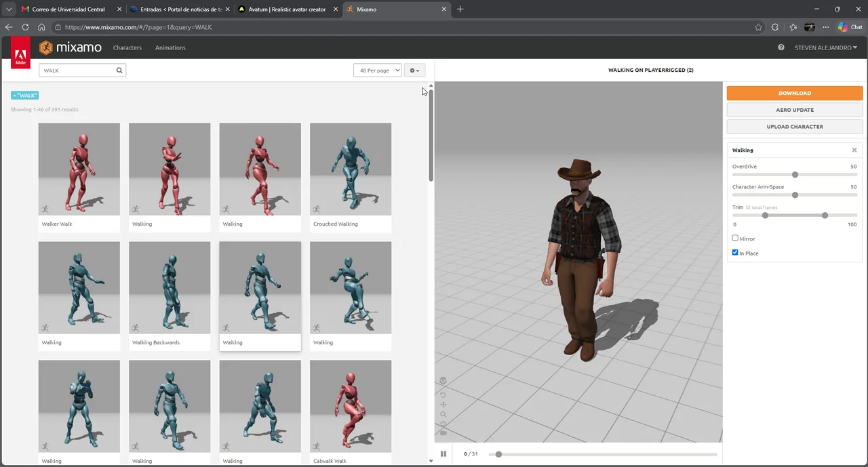The height and width of the screenshot is (467, 868).
Task: Click the AERO UPDATE button
Action: tap(795, 110)
